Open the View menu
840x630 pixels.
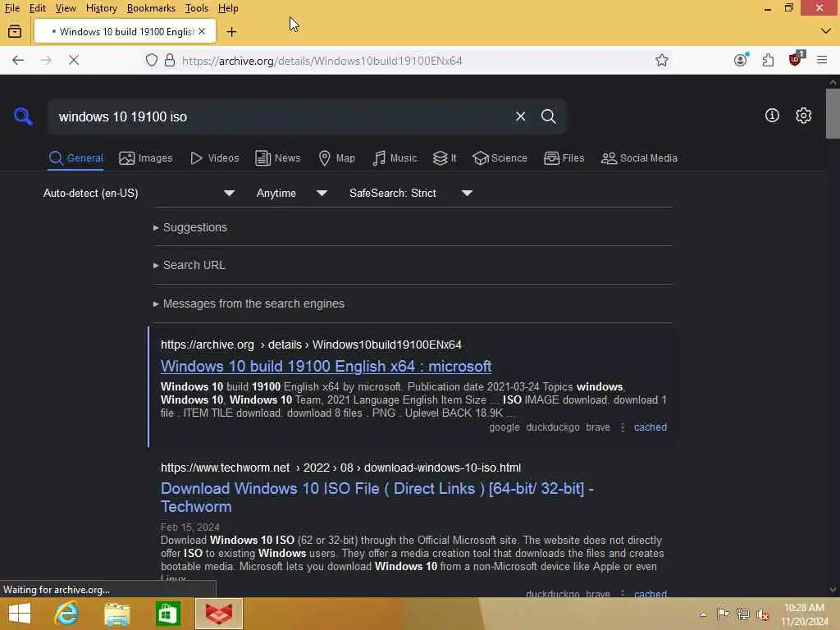pyautogui.click(x=66, y=8)
